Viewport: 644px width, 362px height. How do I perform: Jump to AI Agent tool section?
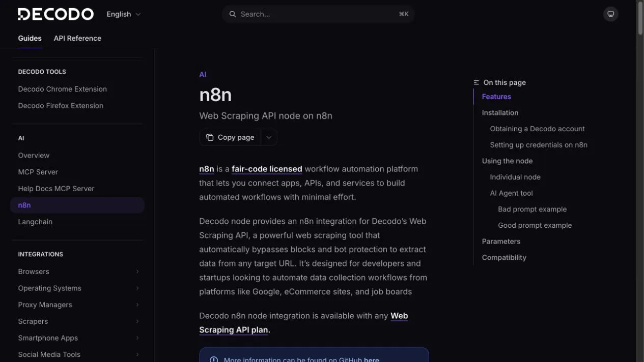pos(511,193)
